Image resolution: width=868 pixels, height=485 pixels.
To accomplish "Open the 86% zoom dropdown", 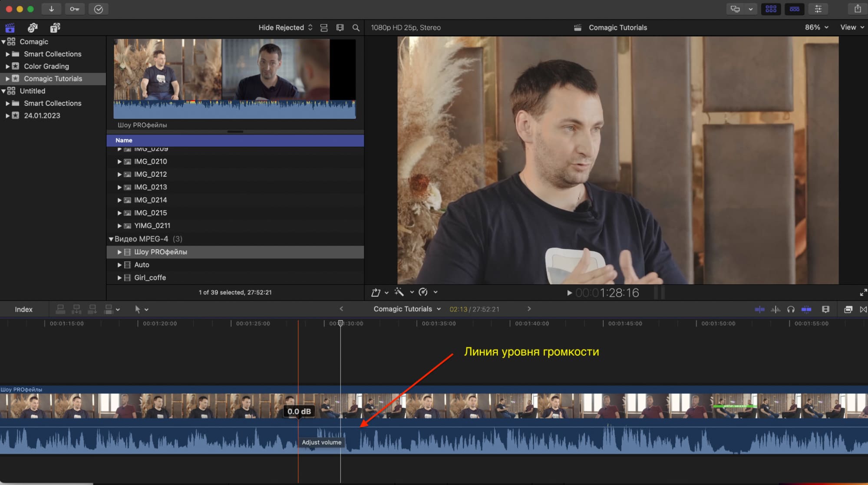I will 816,27.
